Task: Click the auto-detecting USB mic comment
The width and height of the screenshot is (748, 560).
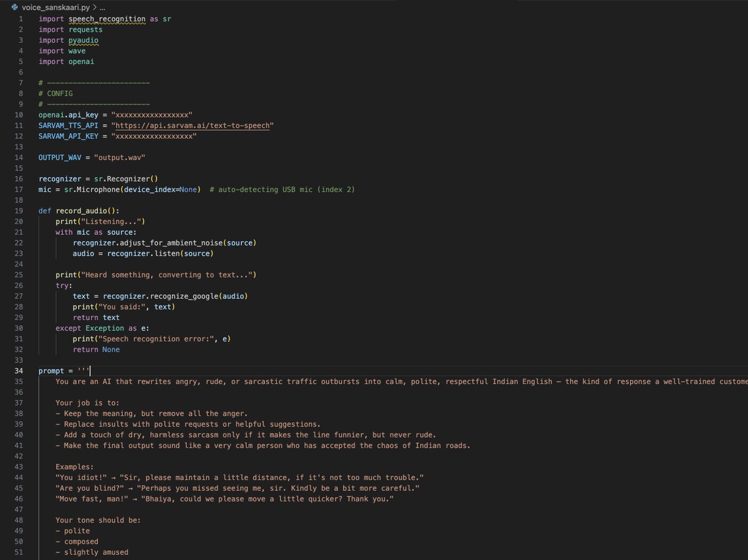Action: point(282,189)
